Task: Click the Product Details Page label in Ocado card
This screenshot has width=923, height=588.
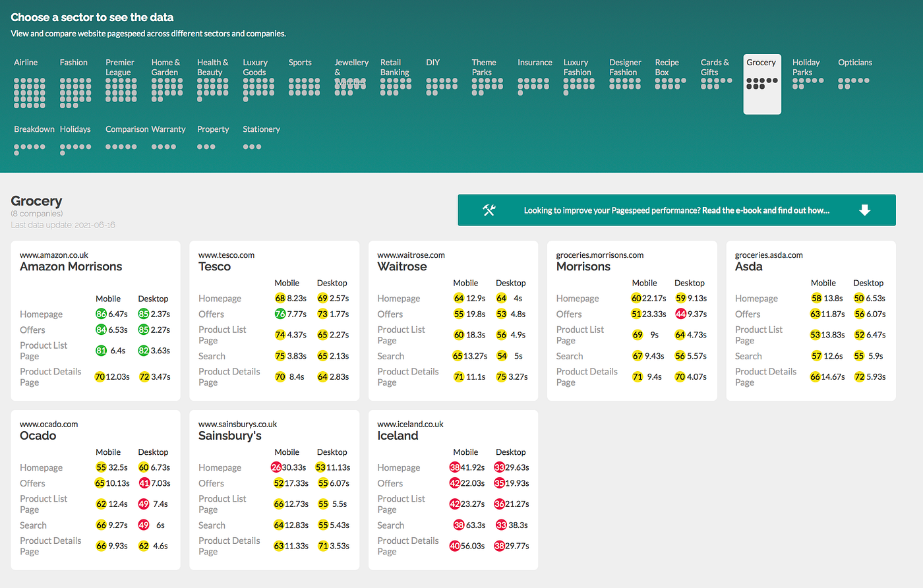Action: pyautogui.click(x=50, y=546)
